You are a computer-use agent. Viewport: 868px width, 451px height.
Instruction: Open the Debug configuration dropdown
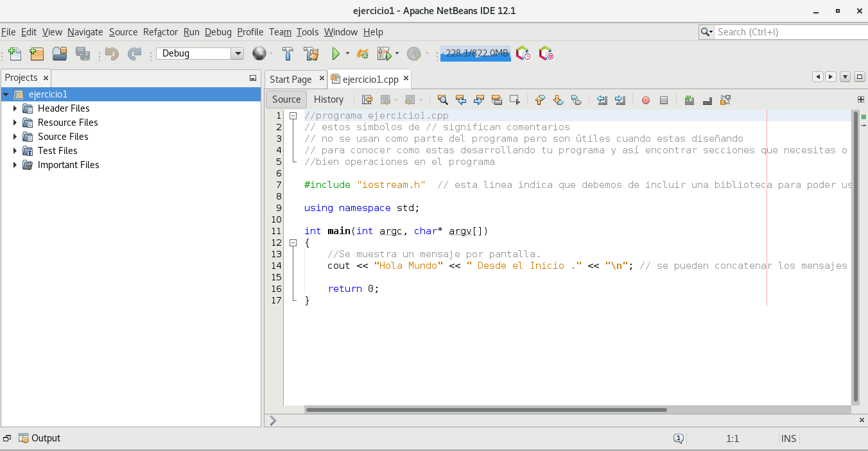point(237,54)
